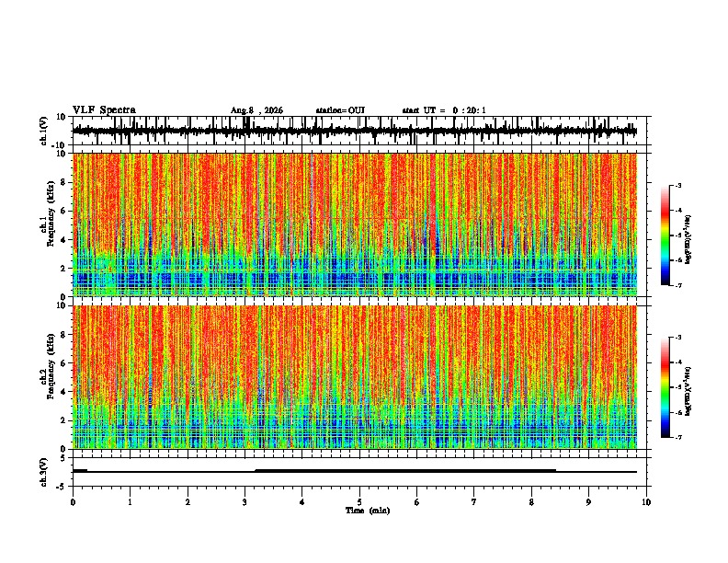
Task: Click the 2 kHz tick of ch.1 spectrogram
Action: point(63,269)
